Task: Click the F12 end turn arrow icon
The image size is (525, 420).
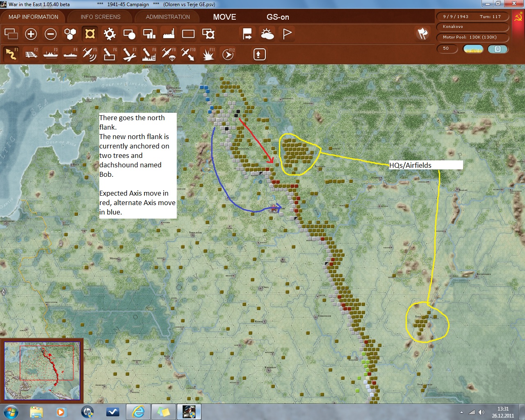Action: click(x=228, y=54)
